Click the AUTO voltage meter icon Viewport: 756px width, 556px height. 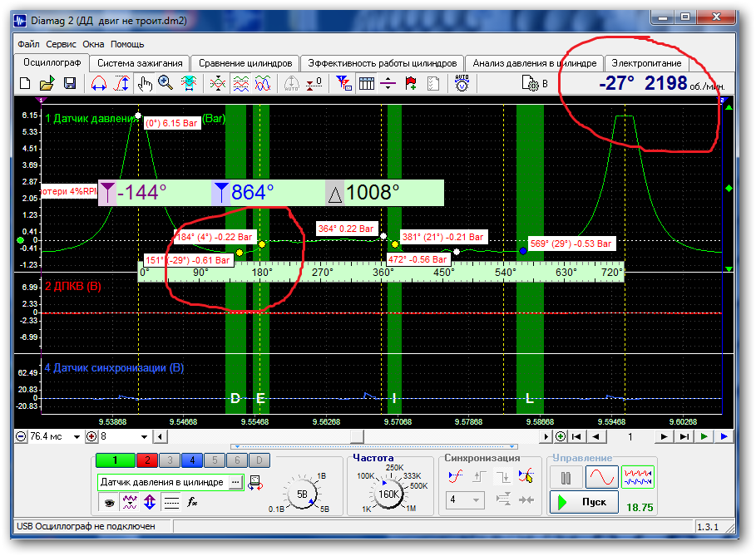(462, 83)
